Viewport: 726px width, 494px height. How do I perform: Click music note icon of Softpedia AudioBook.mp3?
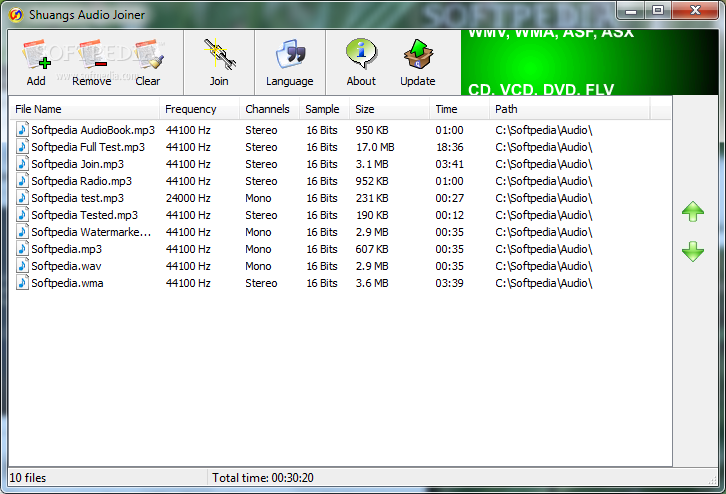coord(22,130)
